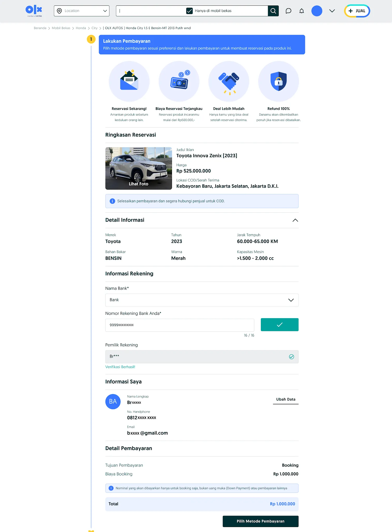Open the Honda breadcrumb
The width and height of the screenshot is (392, 532).
(x=81, y=28)
